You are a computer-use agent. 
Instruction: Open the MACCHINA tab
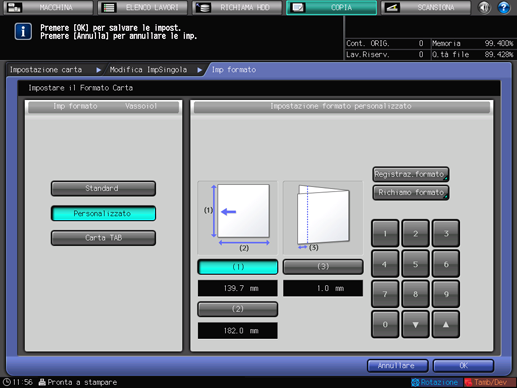coord(48,7)
